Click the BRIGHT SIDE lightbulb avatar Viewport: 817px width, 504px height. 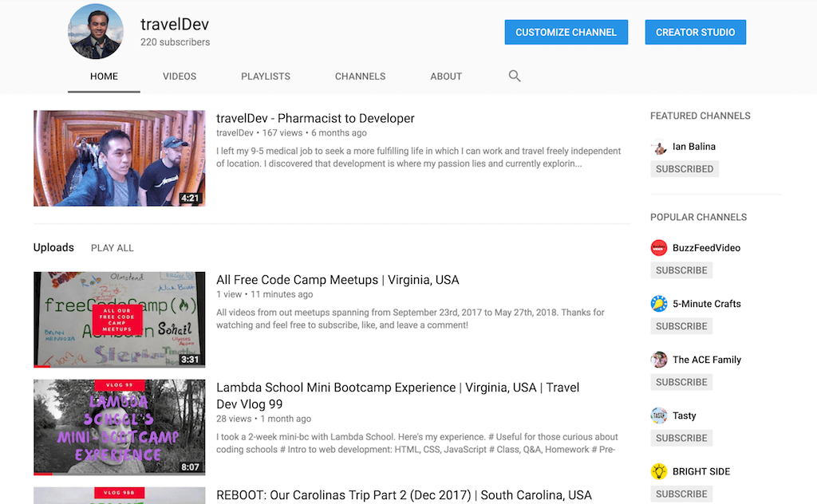658,471
